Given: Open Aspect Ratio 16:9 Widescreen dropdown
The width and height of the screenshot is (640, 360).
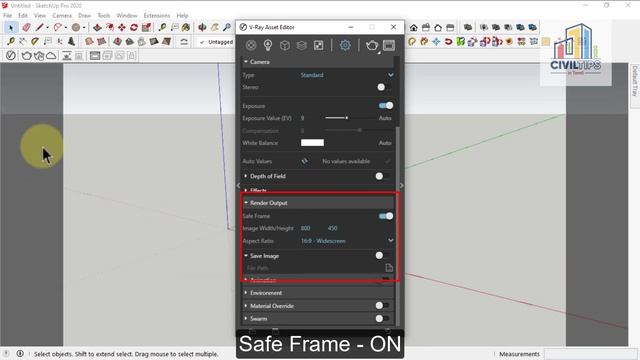Looking at the screenshot, I should (347, 241).
